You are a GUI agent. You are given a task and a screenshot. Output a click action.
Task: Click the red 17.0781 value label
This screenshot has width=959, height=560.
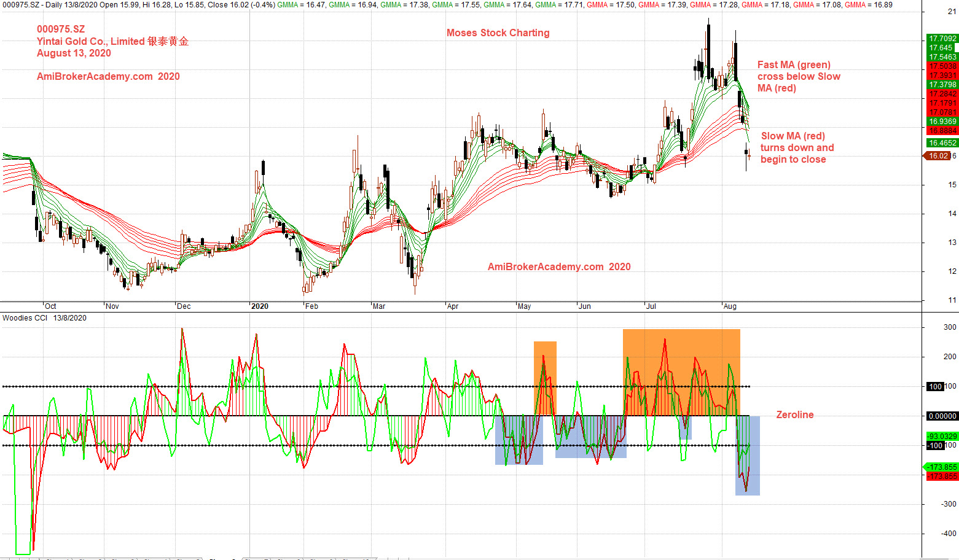tap(942, 112)
